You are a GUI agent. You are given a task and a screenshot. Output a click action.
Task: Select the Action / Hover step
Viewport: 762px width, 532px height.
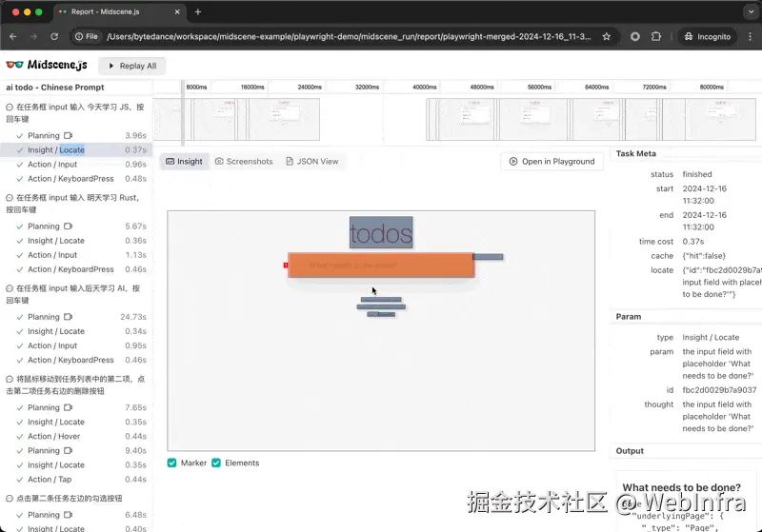(x=76, y=436)
